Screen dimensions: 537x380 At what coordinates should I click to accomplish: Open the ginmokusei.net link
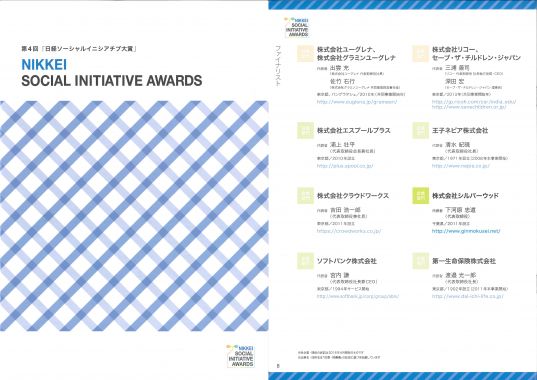466,231
